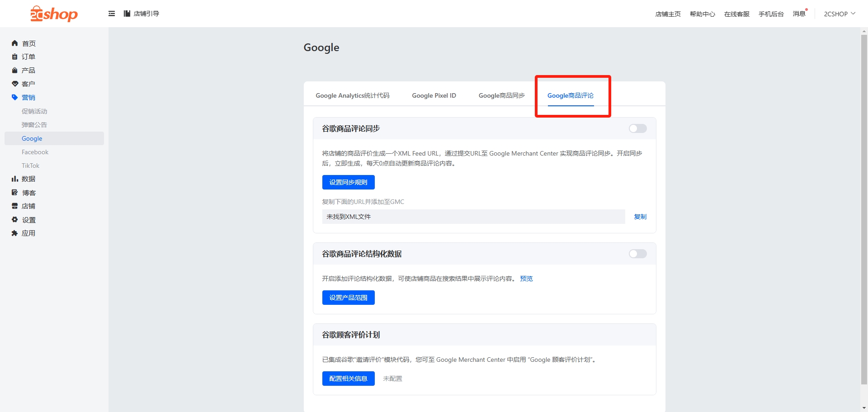Click the 未找到XML文件 URL field
The width and height of the screenshot is (868, 412).
(473, 217)
